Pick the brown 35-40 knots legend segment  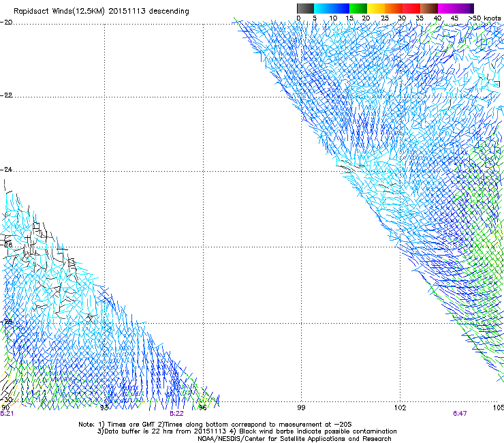point(429,8)
